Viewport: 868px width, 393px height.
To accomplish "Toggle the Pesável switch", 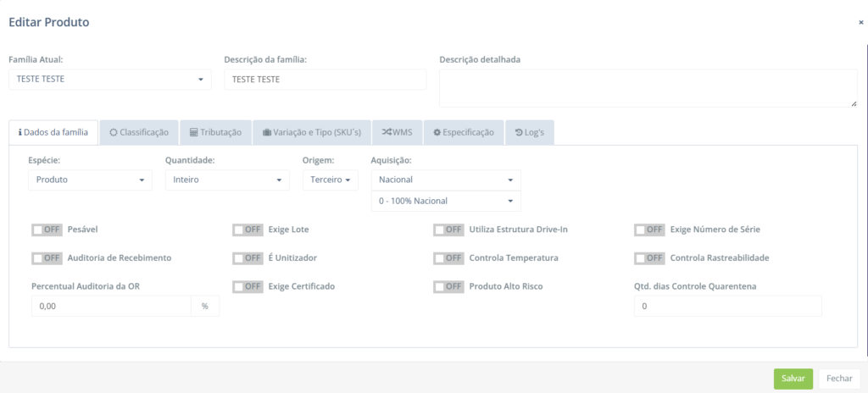I will (47, 230).
